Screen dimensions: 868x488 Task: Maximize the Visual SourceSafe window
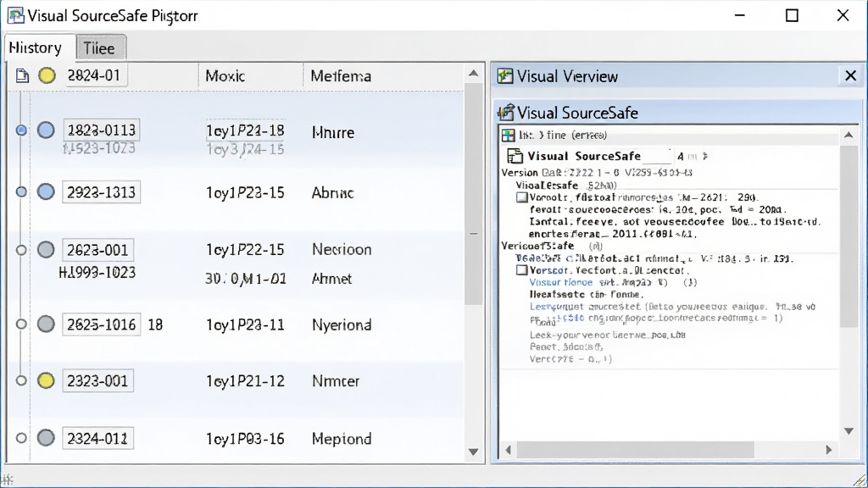tap(793, 15)
